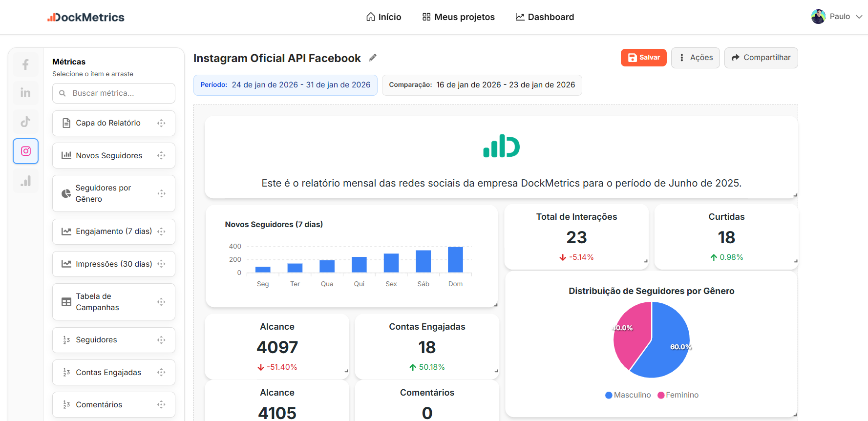Open the Período date range picker
Screen dimensions: 868x421
tap(285, 85)
